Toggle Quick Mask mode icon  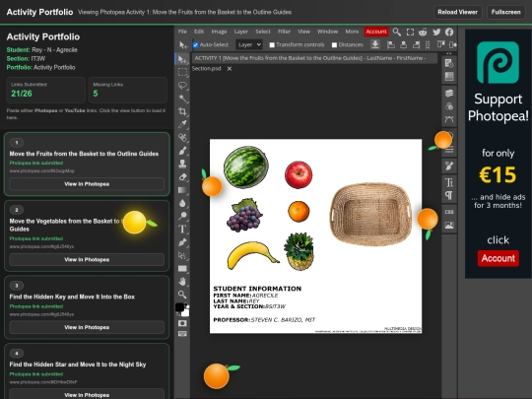pyautogui.click(x=182, y=323)
